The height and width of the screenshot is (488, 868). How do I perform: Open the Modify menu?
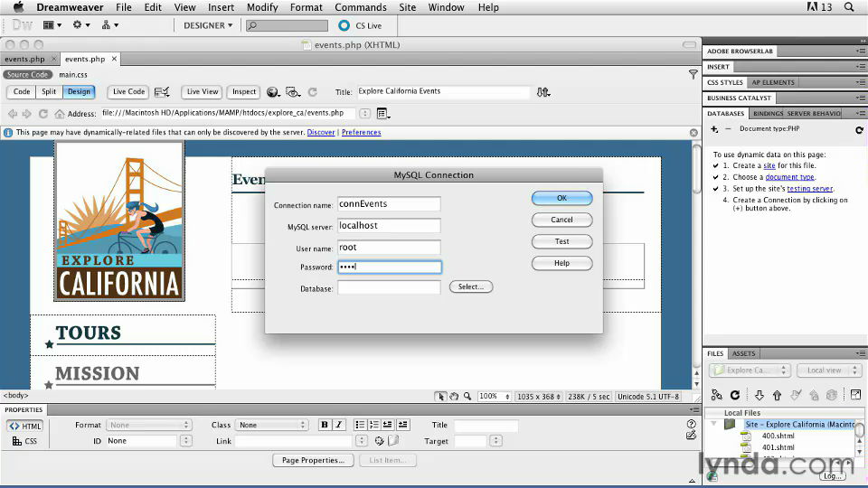point(262,7)
